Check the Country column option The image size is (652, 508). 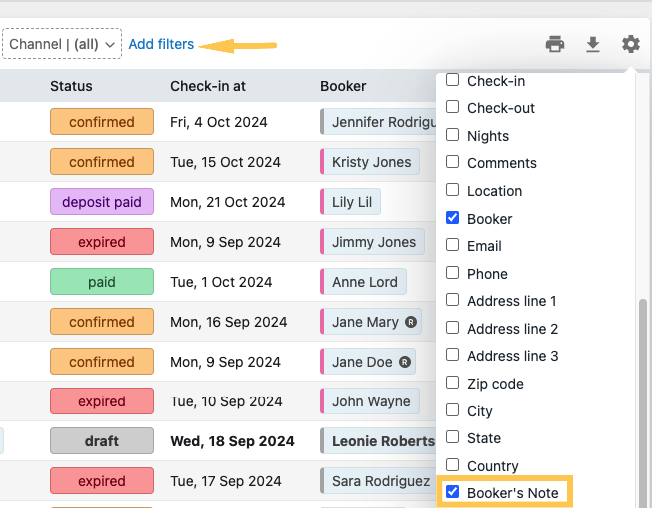[452, 465]
